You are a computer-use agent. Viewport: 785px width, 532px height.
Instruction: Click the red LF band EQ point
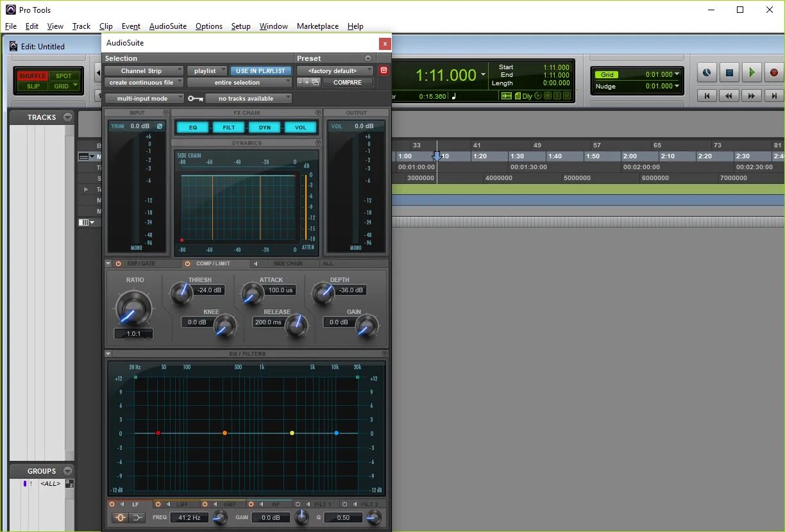click(158, 433)
